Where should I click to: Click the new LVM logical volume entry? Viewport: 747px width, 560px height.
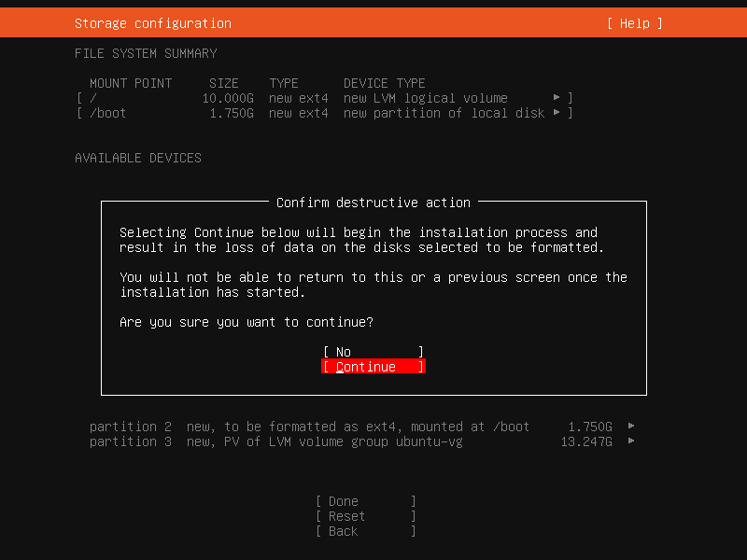(x=424, y=97)
